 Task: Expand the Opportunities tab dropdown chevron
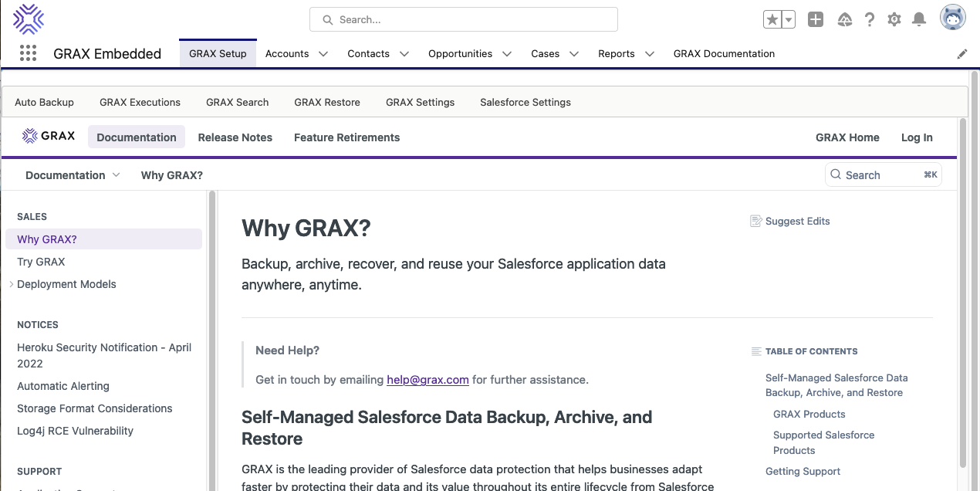(507, 54)
